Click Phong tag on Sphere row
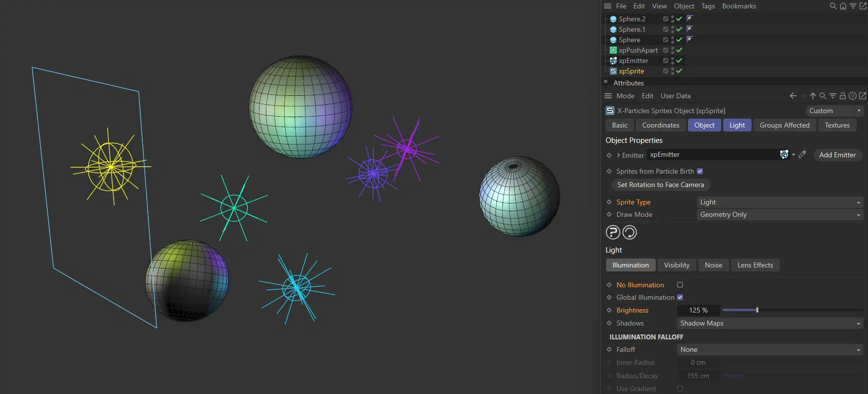868x394 pixels. (689, 39)
